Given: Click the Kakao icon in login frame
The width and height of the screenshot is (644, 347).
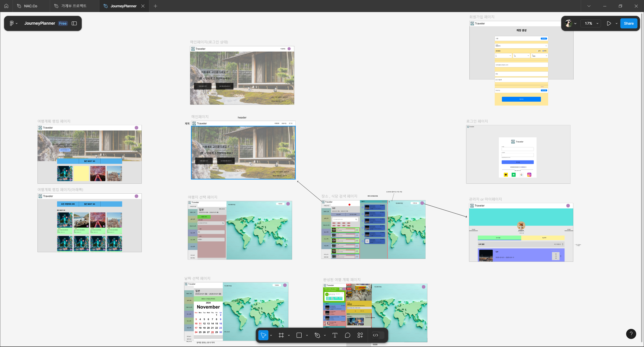Looking at the screenshot, I should (x=506, y=175).
